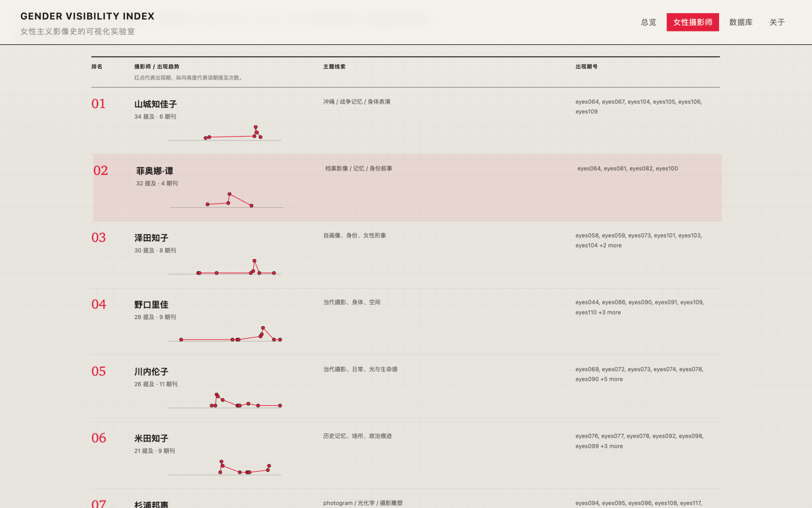Open photographer 泽田知子 entry
The image size is (812, 508).
coord(151,238)
